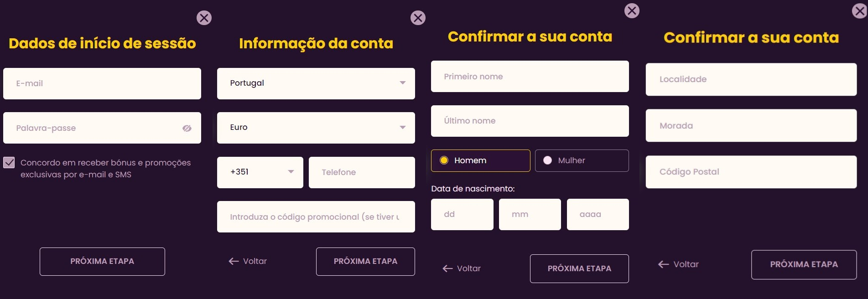The width and height of the screenshot is (868, 299).
Task: Go back using Voltar below the birth date fields
Action: [x=462, y=268]
